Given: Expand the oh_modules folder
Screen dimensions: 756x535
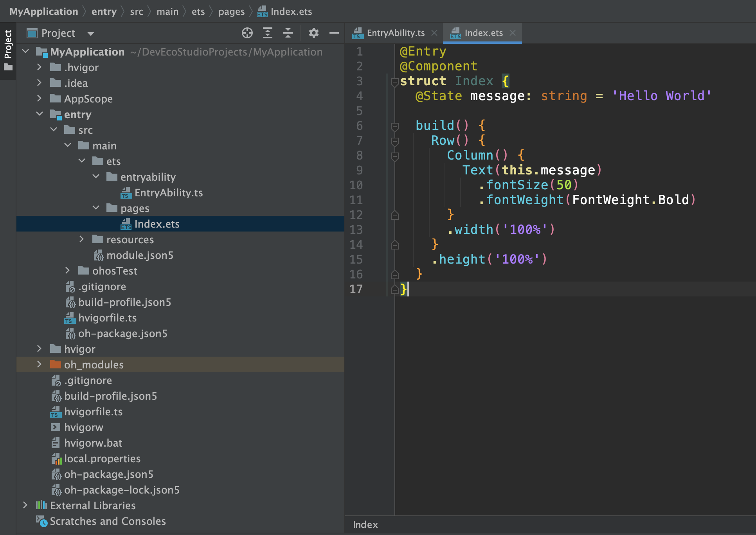Looking at the screenshot, I should [x=39, y=364].
